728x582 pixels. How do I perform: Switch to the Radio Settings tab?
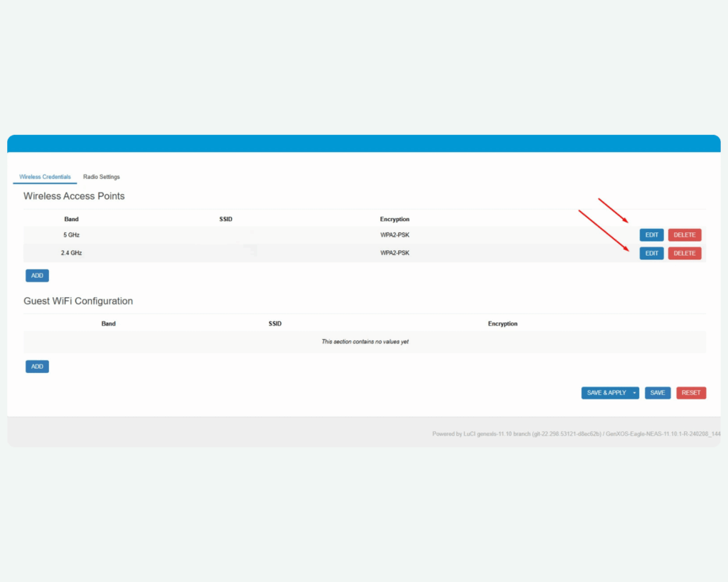click(x=101, y=177)
